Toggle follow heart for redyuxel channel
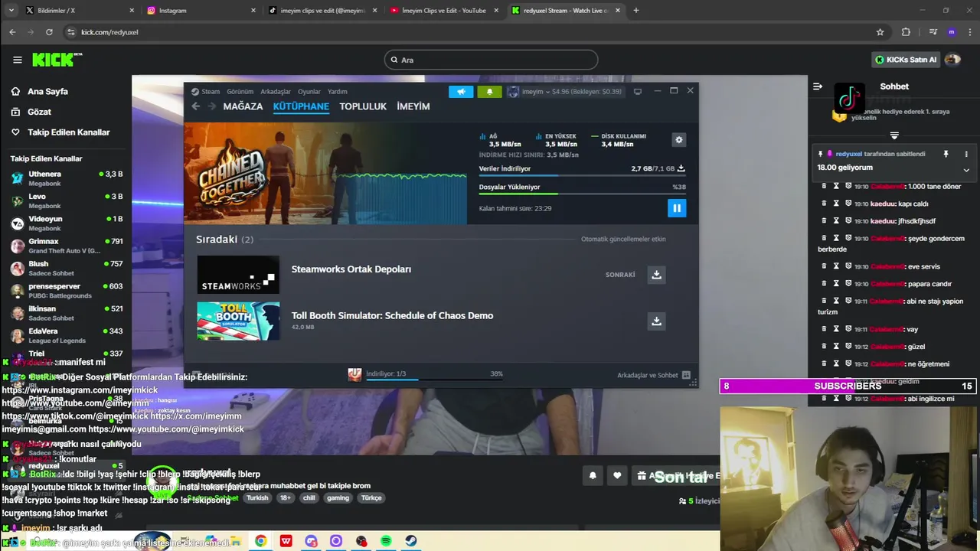Image resolution: width=980 pixels, height=551 pixels. coord(617,475)
